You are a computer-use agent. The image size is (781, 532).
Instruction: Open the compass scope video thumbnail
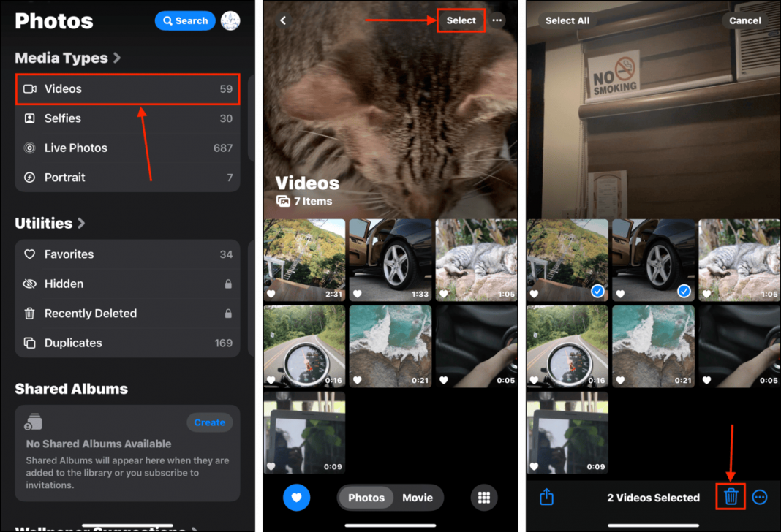pyautogui.click(x=304, y=346)
